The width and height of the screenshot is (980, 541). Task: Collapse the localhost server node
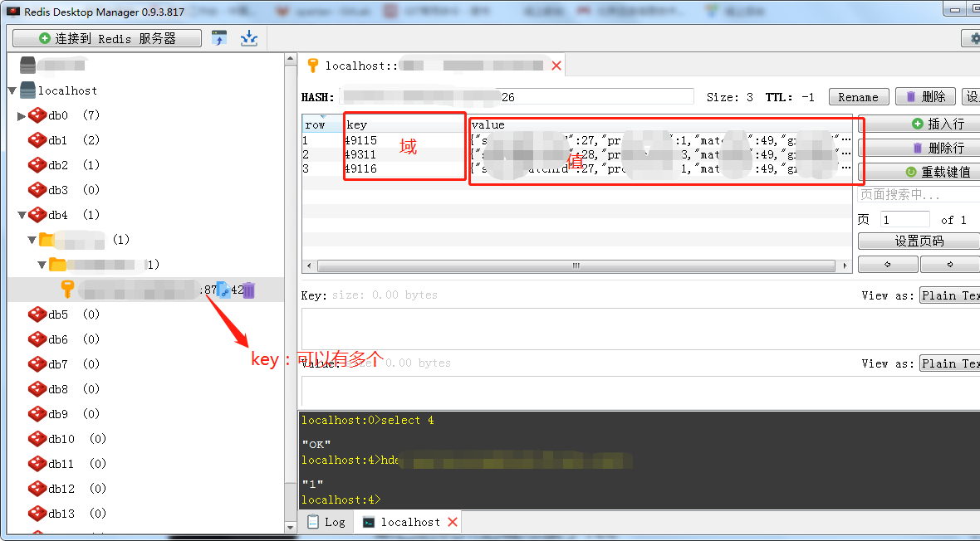(x=12, y=90)
